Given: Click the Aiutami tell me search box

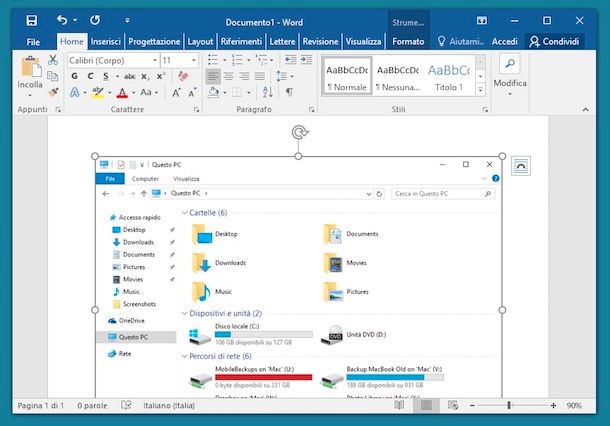Looking at the screenshot, I should click(461, 42).
